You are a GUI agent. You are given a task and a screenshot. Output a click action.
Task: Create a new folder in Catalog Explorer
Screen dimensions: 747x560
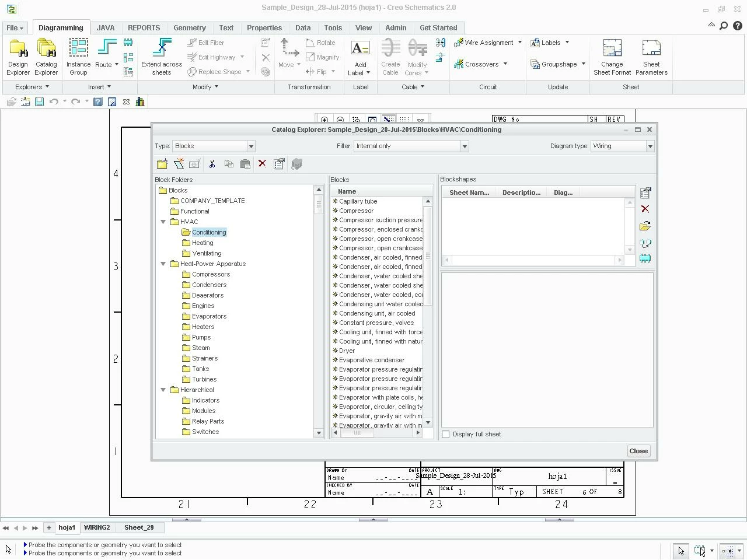[162, 164]
